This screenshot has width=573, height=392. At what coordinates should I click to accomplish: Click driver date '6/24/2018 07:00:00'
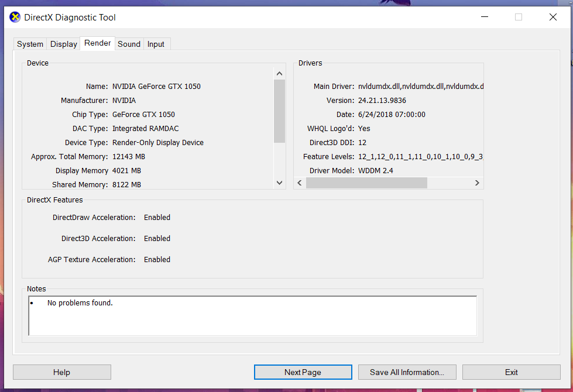click(x=392, y=115)
